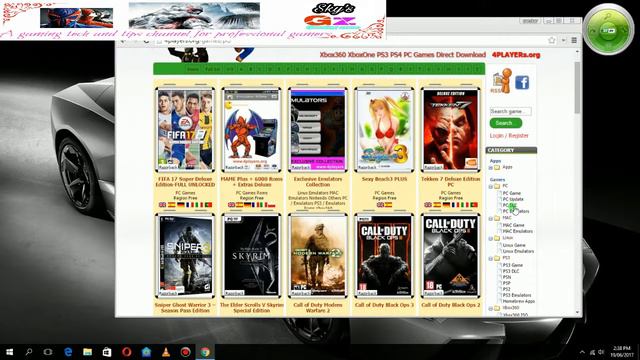The height and width of the screenshot is (360, 640).
Task: Open the red recorder app in the taskbar
Action: click(x=185, y=352)
